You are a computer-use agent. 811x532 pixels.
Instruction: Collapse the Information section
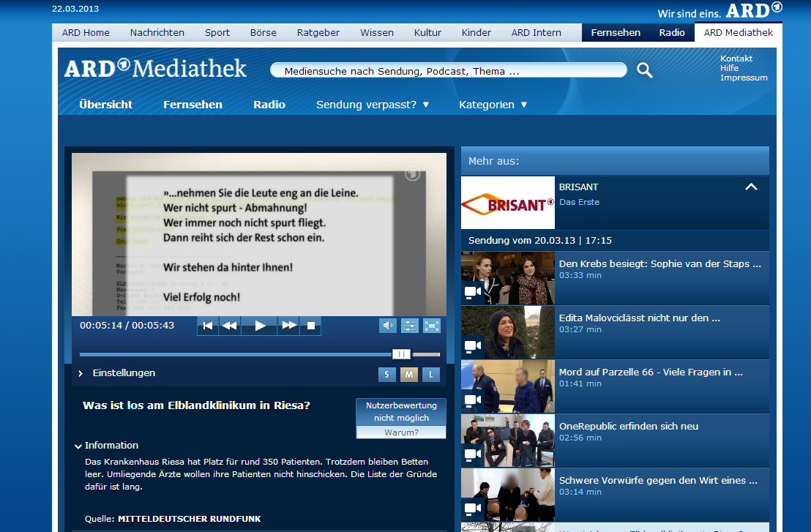[107, 445]
